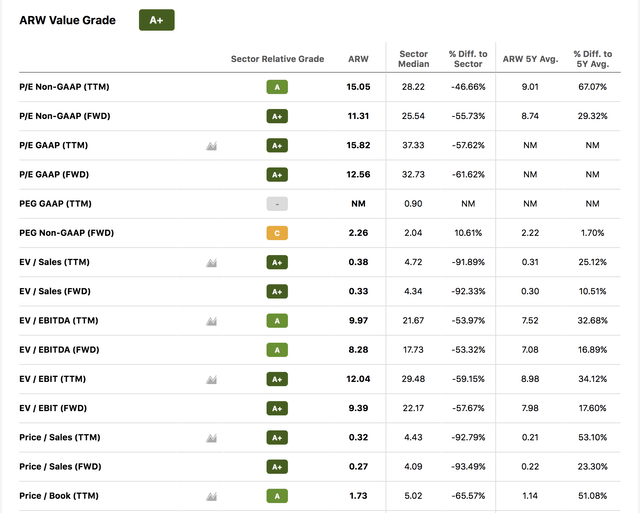Click the A+ overall Value Grade badge

tap(157, 20)
